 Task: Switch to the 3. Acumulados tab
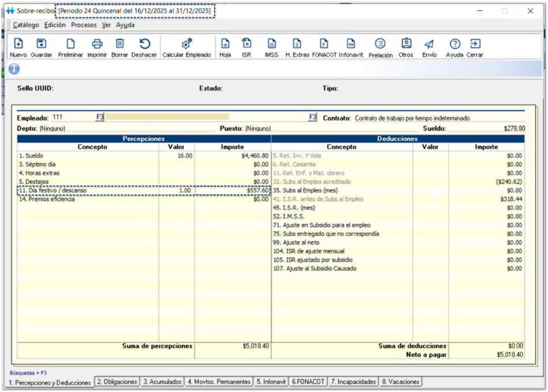pos(163,382)
